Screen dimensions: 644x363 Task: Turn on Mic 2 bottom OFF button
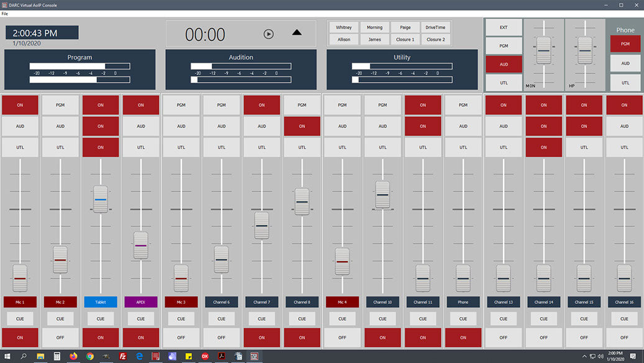(60, 338)
